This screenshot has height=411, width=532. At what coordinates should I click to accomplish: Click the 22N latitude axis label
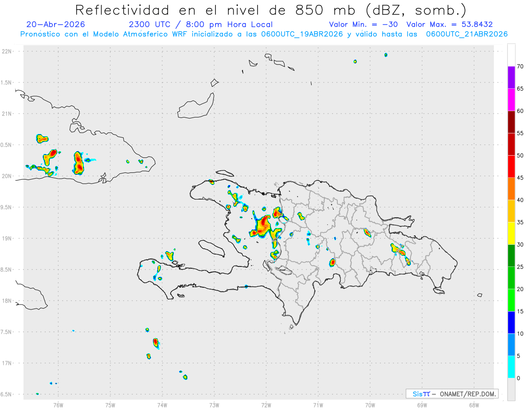tap(8, 51)
